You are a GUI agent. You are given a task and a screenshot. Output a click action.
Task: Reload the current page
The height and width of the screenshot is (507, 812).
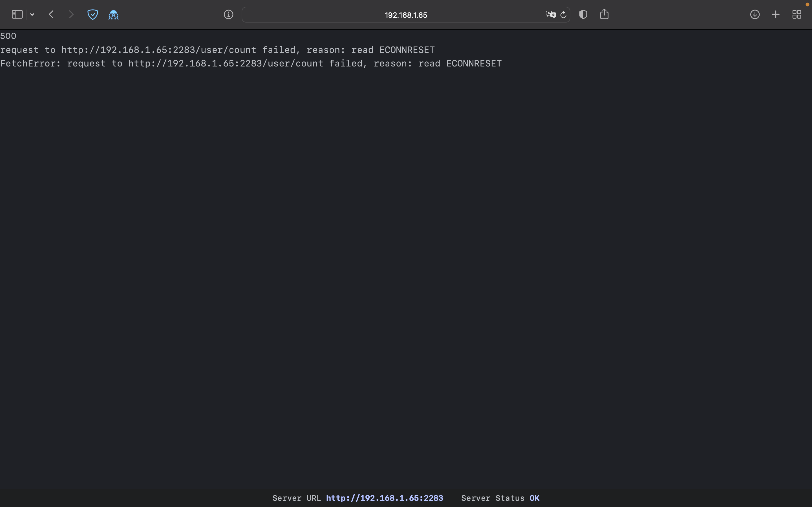tap(563, 15)
